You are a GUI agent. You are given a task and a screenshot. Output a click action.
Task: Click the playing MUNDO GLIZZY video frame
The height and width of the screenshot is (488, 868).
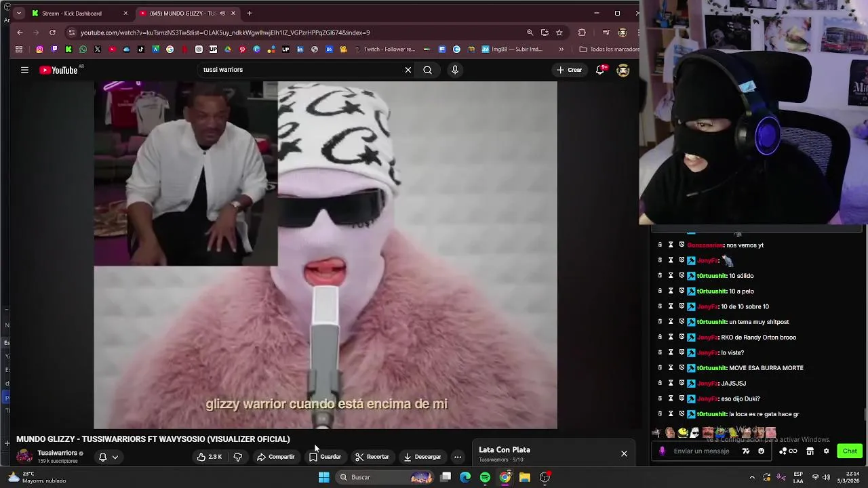click(x=325, y=255)
